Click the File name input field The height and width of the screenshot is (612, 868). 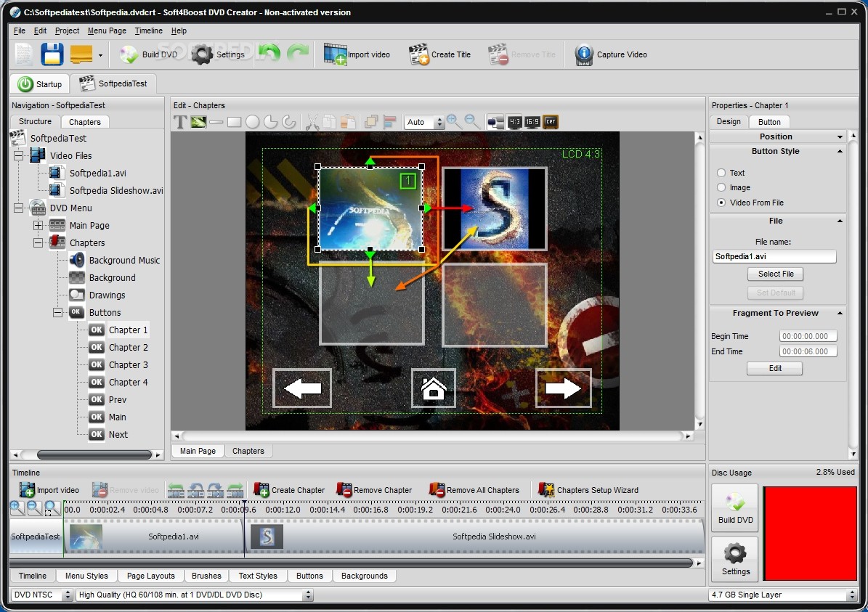click(x=774, y=257)
